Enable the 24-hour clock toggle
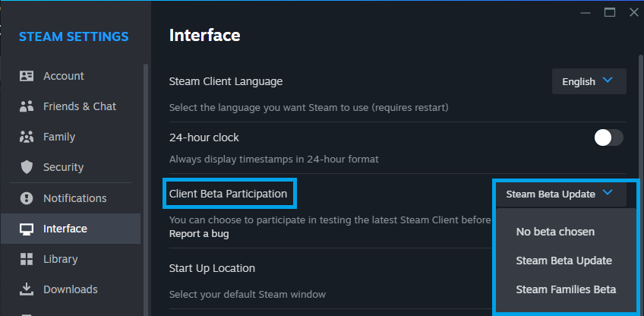644x316 pixels. pyautogui.click(x=608, y=137)
